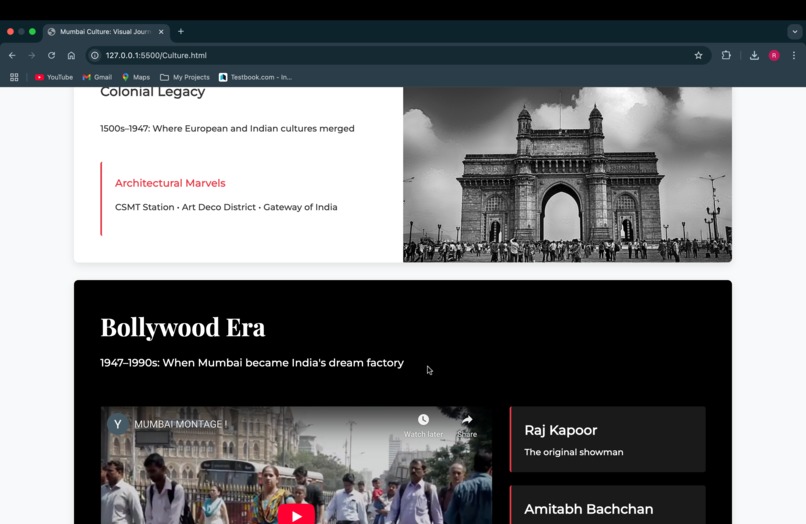Open the Chrome three-dot menu
Image resolution: width=806 pixels, height=524 pixels.
tap(794, 56)
